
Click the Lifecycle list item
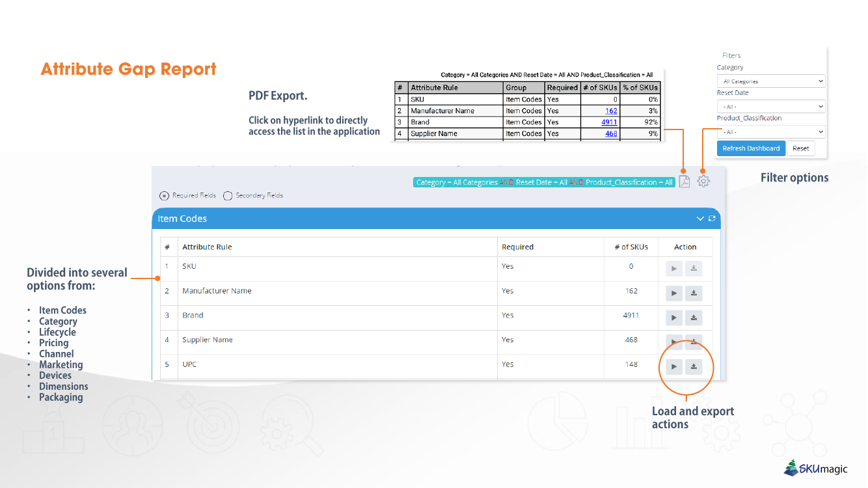click(x=57, y=332)
